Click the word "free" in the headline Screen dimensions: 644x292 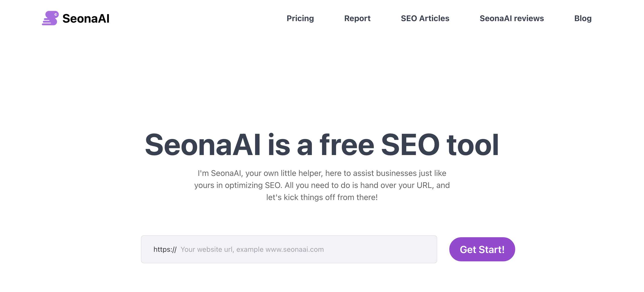click(347, 145)
